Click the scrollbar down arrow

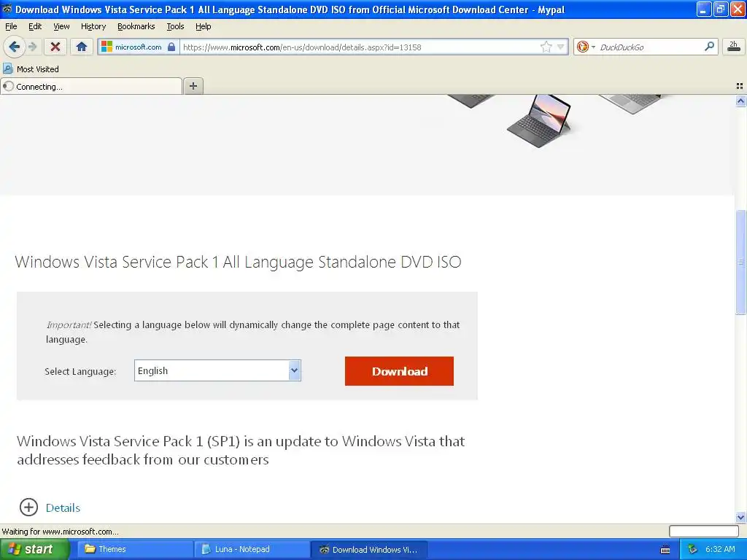(740, 517)
